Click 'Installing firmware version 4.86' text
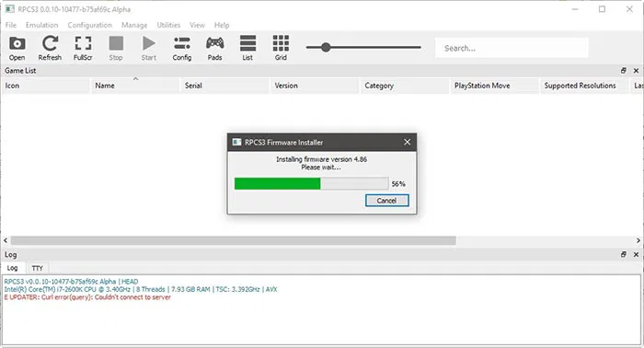The height and width of the screenshot is (348, 644). click(x=322, y=159)
